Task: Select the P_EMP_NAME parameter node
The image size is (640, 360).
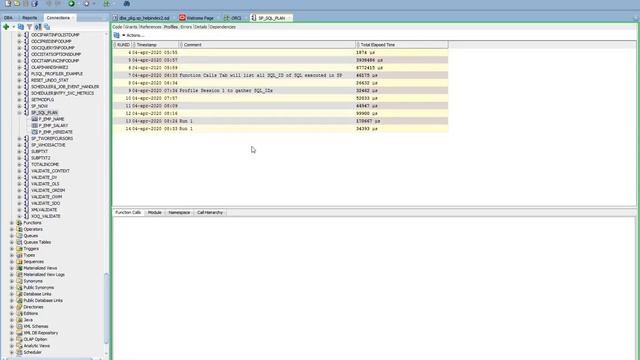Action: (51, 119)
